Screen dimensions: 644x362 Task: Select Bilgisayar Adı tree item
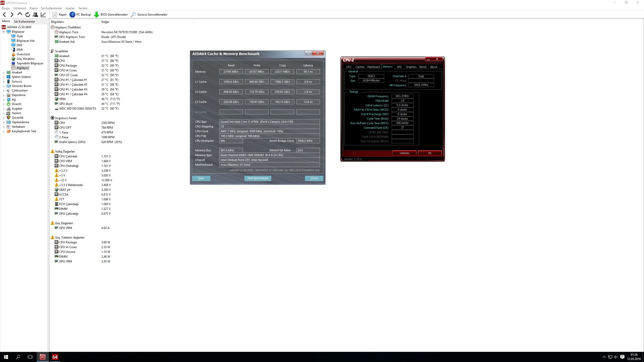[25, 41]
